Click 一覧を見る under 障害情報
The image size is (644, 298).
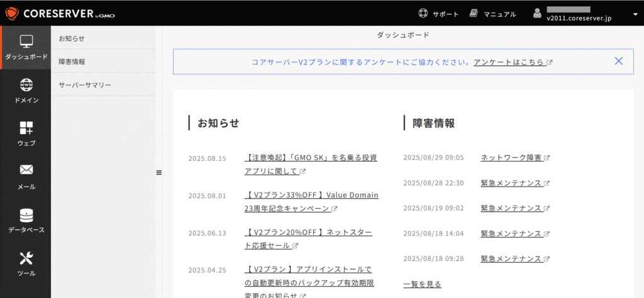tap(423, 284)
